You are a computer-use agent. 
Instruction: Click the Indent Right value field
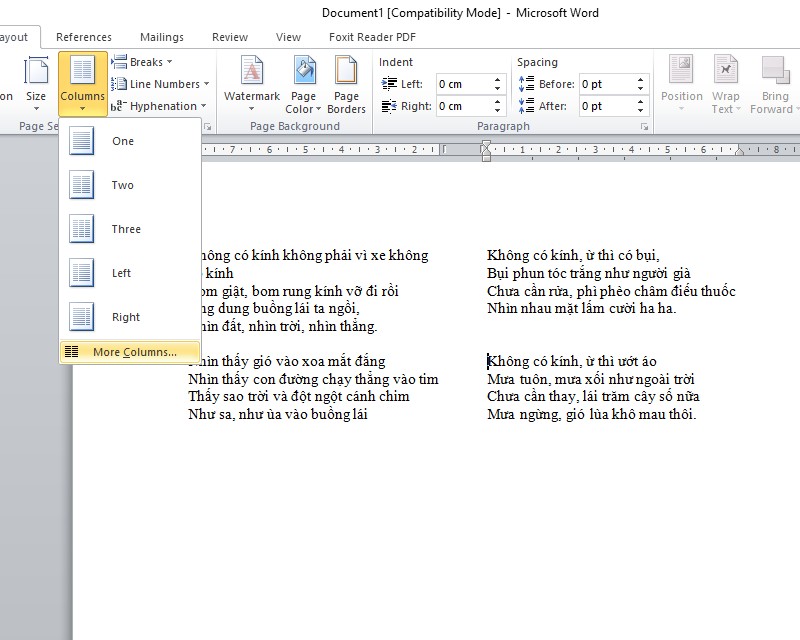coord(465,106)
